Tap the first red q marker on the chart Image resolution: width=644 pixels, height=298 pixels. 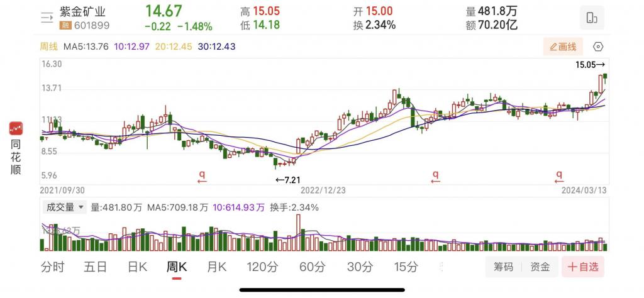click(201, 177)
